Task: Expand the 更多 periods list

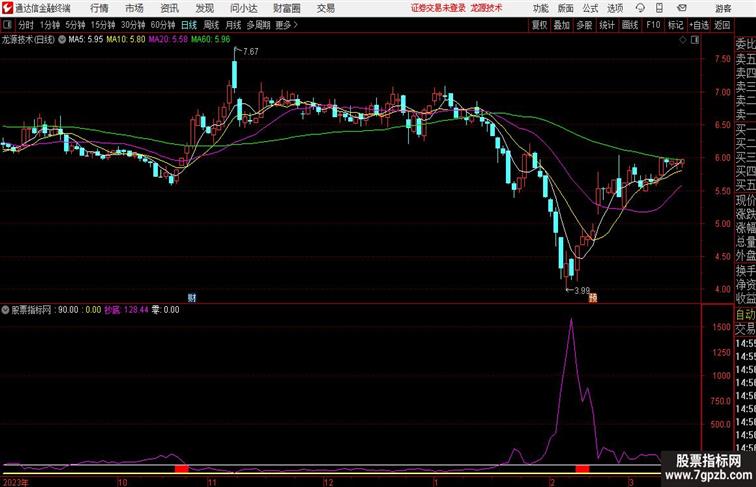Action: coord(286,25)
